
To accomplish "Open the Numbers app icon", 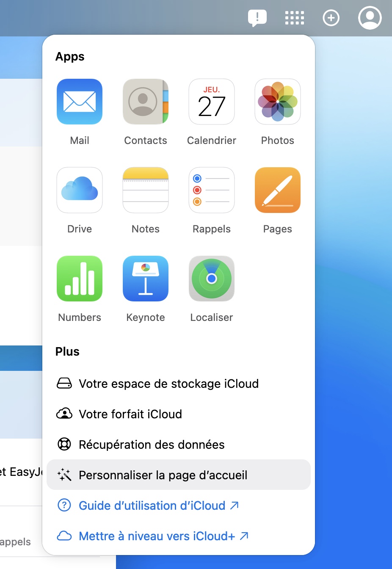I will pos(80,279).
